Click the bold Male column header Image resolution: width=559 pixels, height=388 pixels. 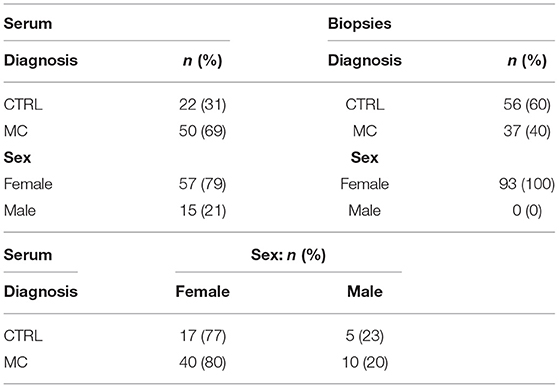click(x=365, y=292)
